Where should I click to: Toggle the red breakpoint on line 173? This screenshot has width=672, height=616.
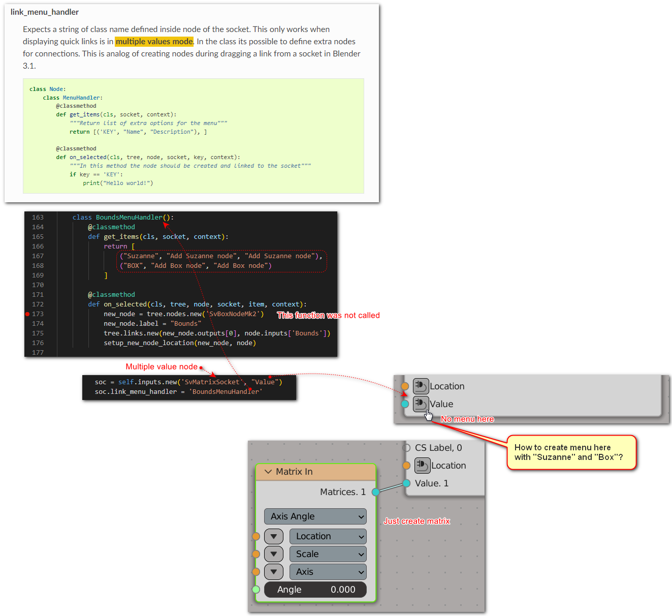pos(27,314)
